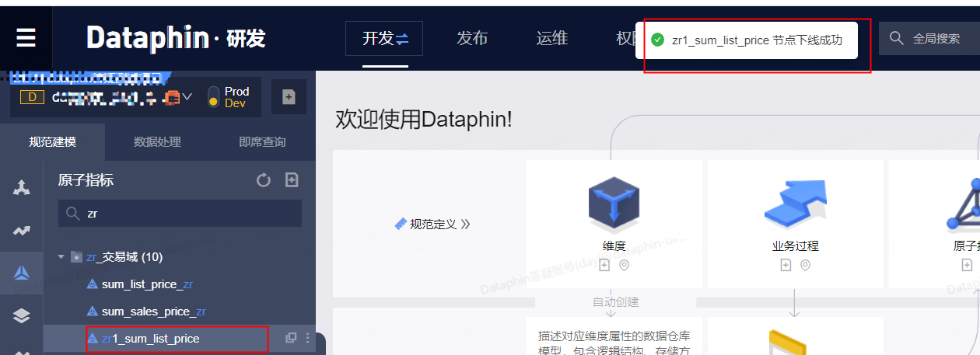Refresh the 原子指标 list
Viewport: 980px width, 355px height.
[264, 180]
